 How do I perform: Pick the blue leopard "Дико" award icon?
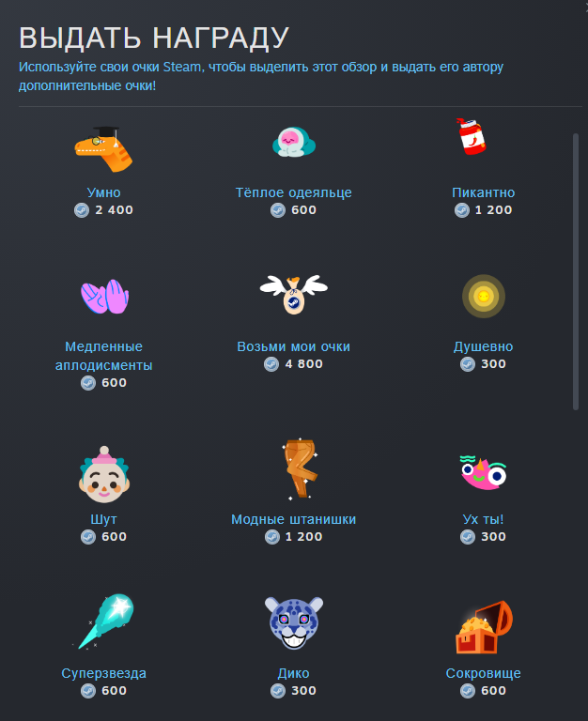(x=294, y=623)
